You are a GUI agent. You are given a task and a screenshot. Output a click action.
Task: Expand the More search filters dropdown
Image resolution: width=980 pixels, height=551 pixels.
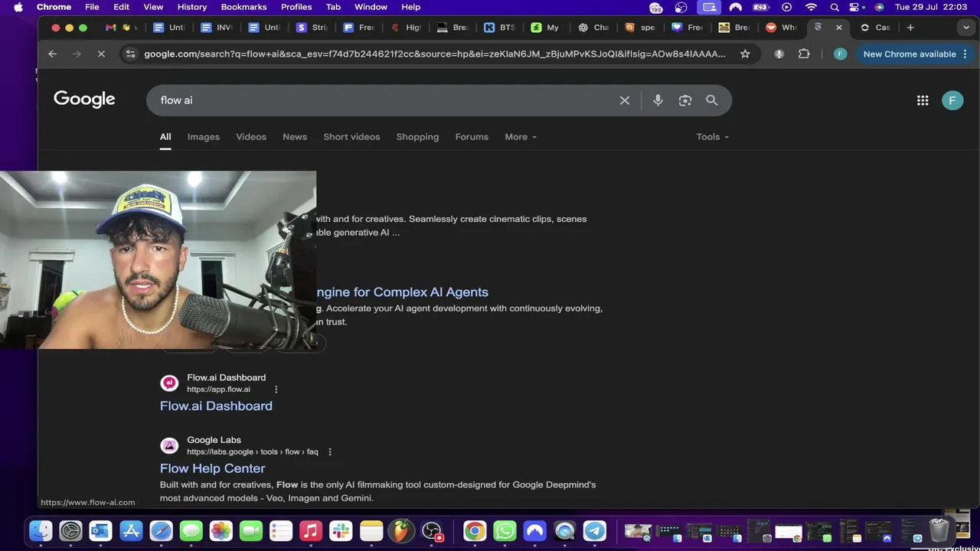(521, 137)
